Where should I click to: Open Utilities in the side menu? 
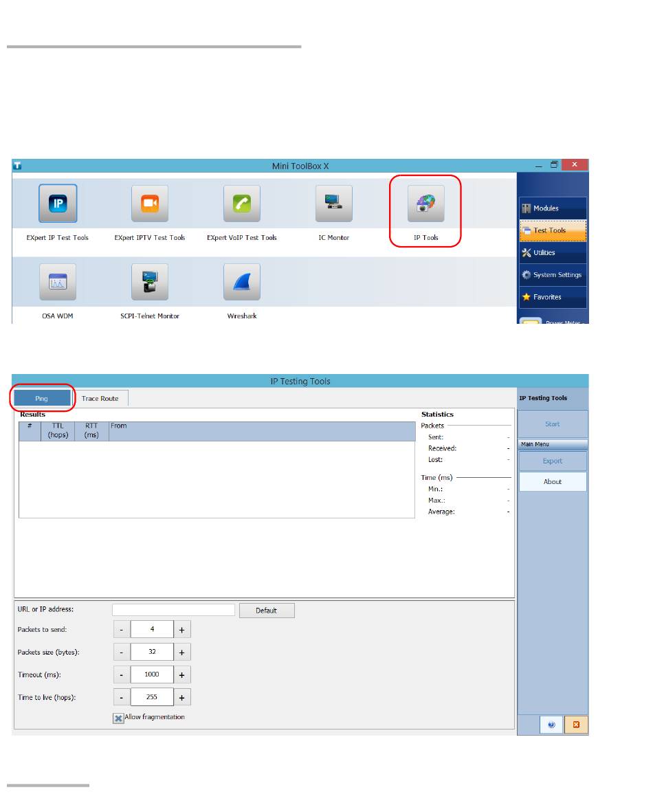pyautogui.click(x=553, y=253)
